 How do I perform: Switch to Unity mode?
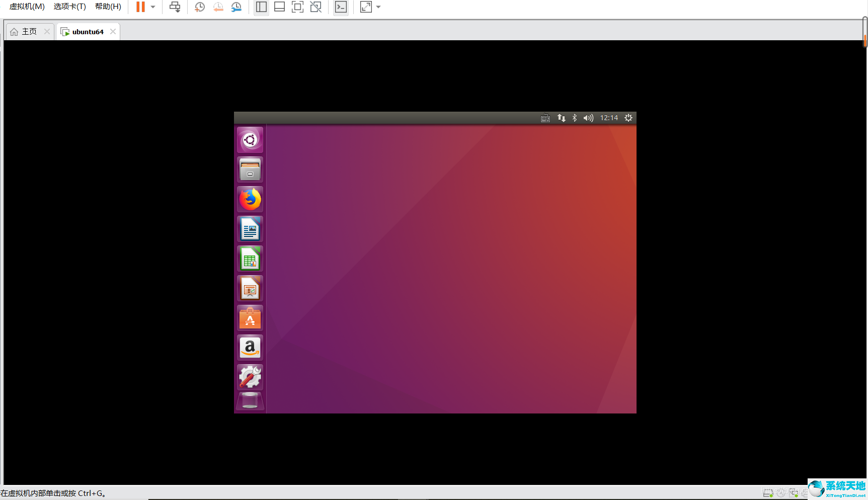[x=315, y=7]
